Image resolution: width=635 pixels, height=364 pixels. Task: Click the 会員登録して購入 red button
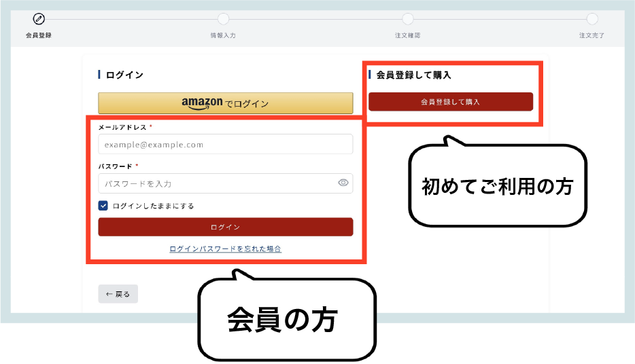[451, 101]
